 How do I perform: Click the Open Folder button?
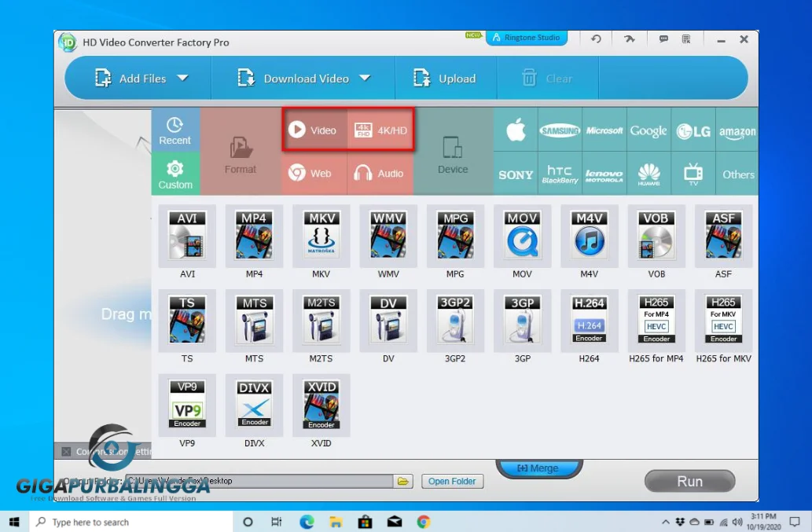(452, 481)
